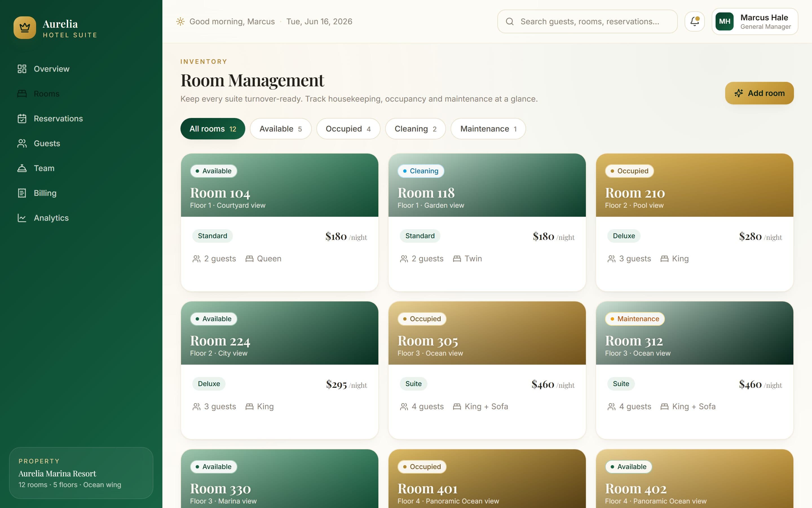Open the Room 312 card header

tap(694, 333)
